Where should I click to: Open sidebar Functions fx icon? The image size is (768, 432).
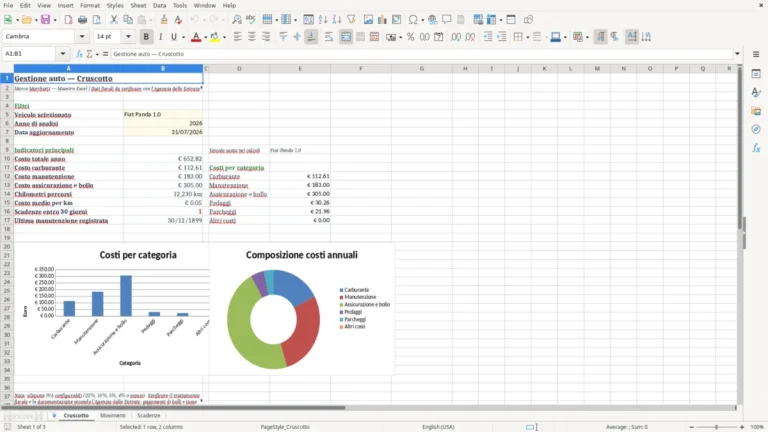point(756,148)
